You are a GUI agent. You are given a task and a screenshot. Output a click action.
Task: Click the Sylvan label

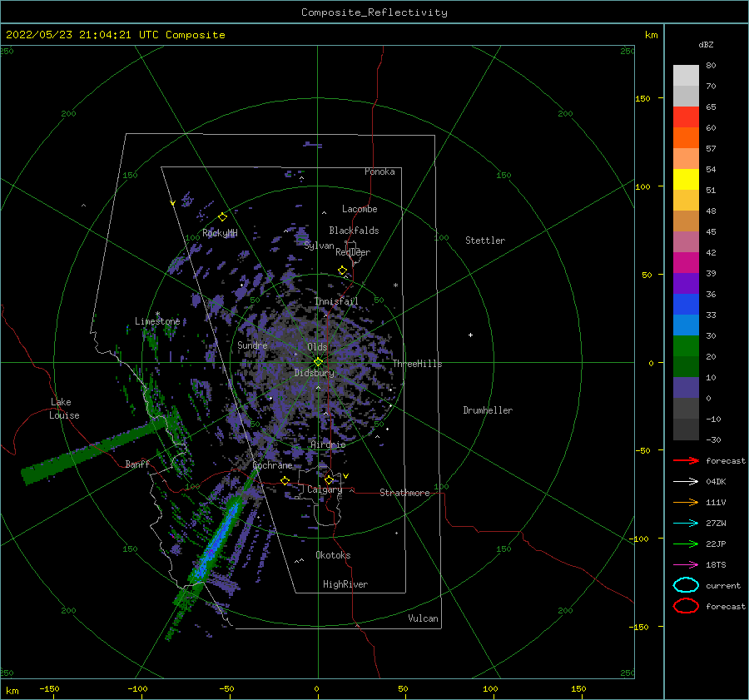click(x=319, y=246)
